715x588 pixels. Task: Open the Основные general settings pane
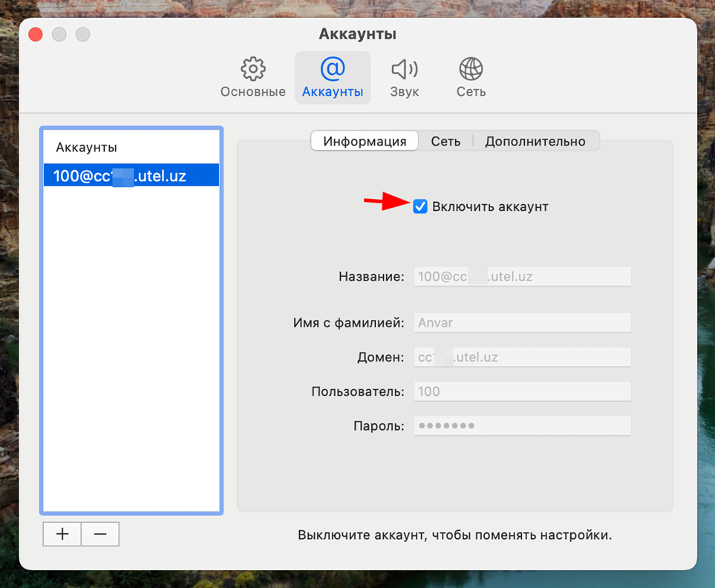(252, 77)
